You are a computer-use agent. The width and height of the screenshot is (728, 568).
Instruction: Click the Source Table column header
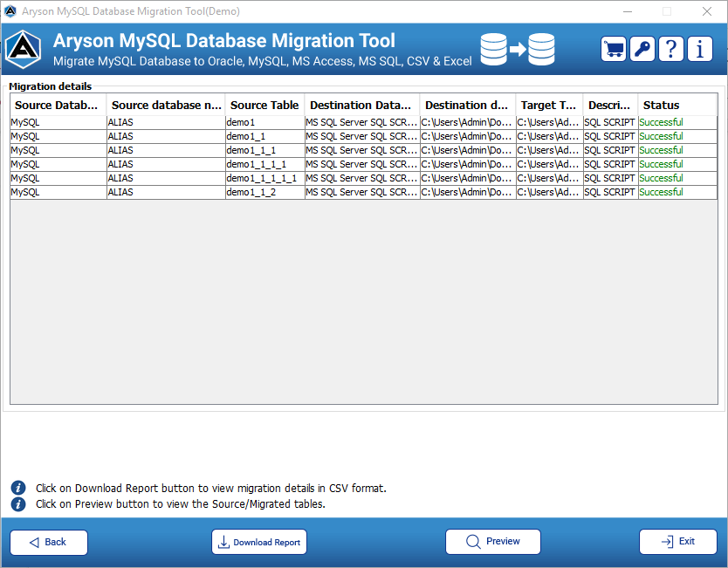click(x=264, y=105)
